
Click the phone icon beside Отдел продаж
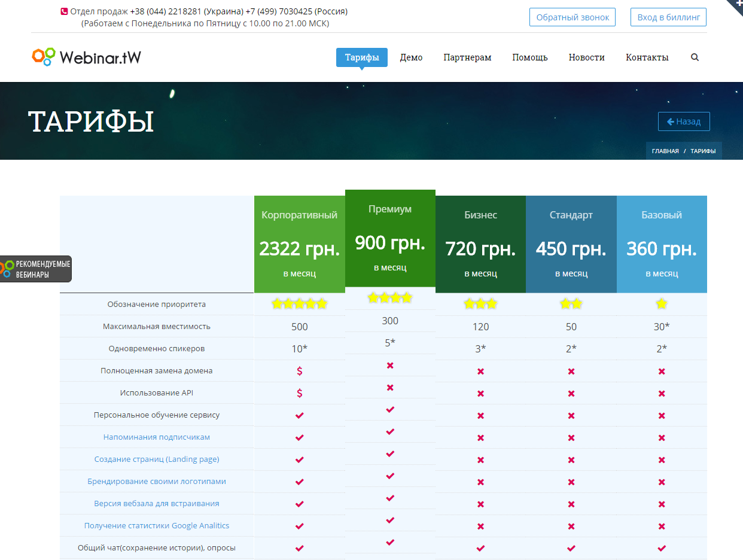click(64, 11)
